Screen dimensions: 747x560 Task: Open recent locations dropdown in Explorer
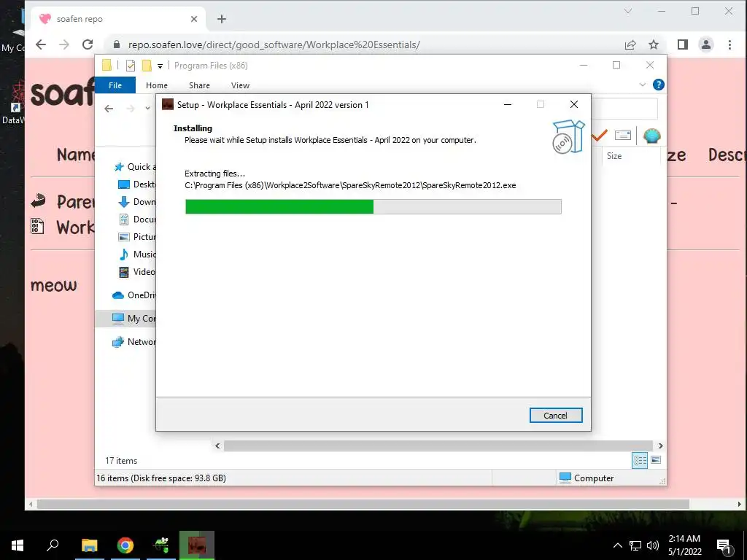[147, 109]
